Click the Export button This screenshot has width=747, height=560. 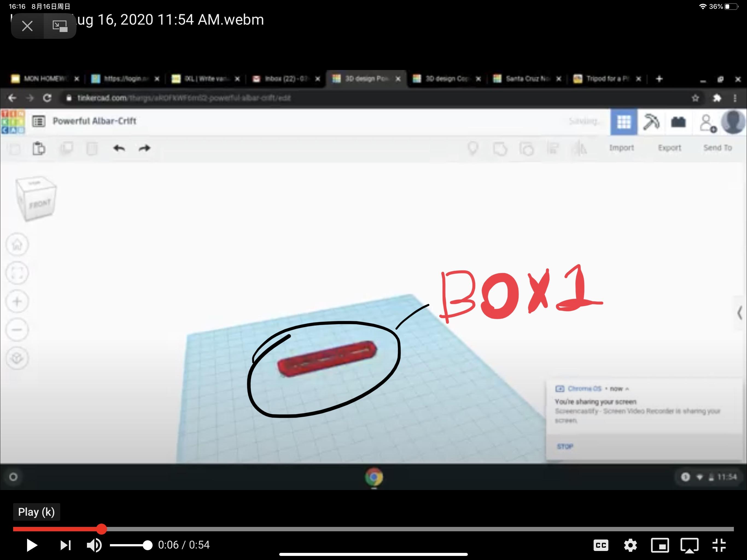(669, 148)
